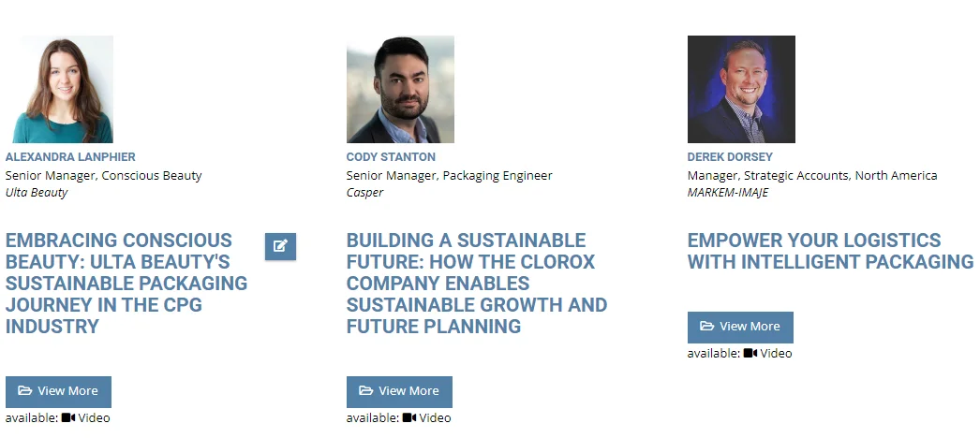Open Alexandra Lanphier's portrait photo

click(59, 89)
